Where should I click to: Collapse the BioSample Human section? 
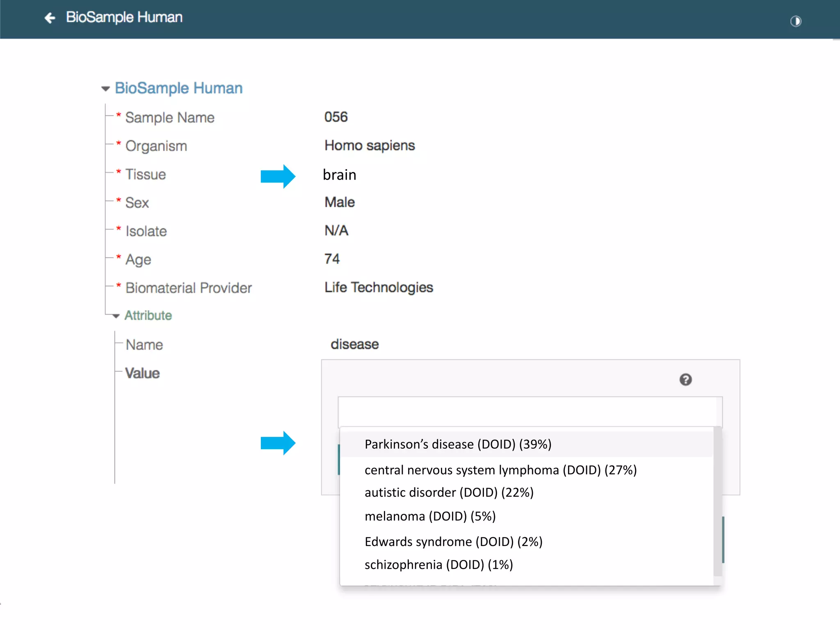[106, 89]
